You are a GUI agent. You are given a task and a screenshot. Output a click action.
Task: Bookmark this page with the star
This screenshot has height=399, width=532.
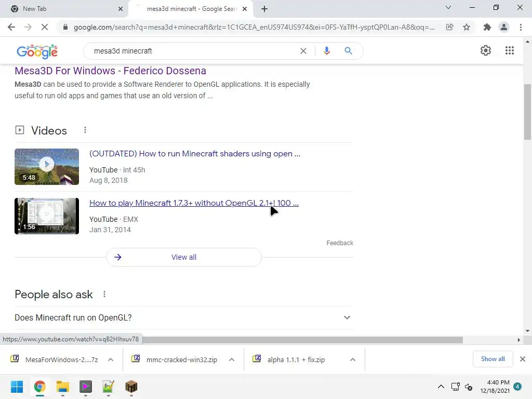(467, 27)
